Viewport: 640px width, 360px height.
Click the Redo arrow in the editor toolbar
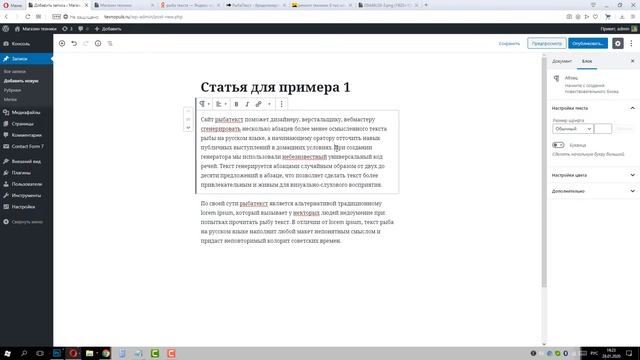pos(86,43)
